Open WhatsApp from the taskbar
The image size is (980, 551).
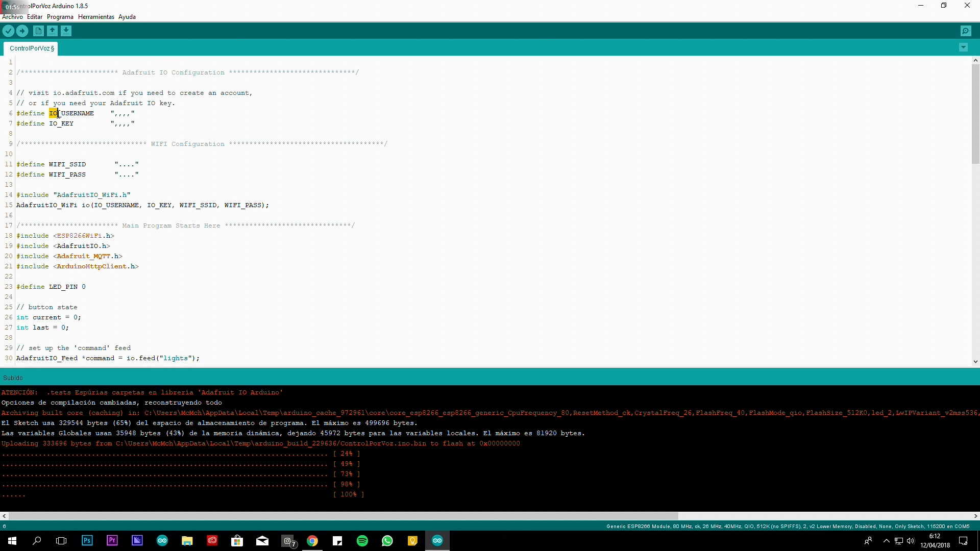[x=388, y=540]
